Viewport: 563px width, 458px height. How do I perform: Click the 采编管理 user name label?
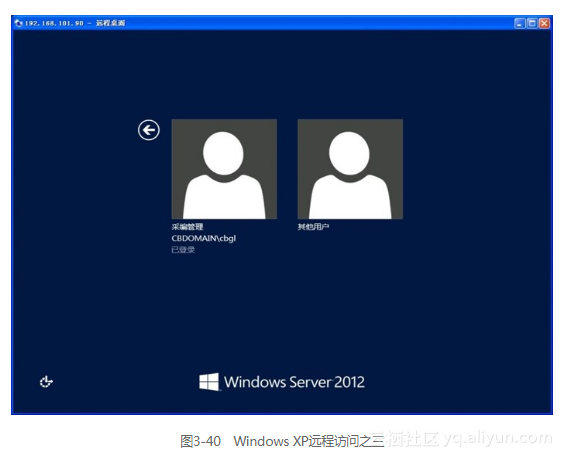point(187,227)
